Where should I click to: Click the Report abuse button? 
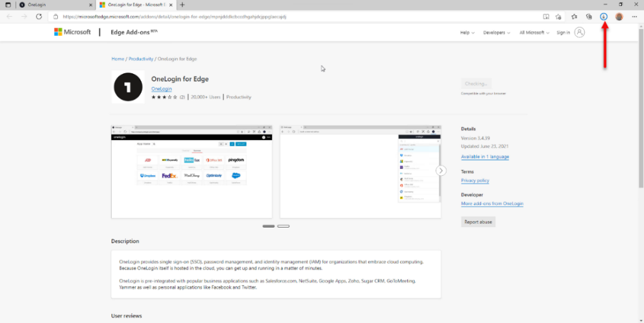478,222
